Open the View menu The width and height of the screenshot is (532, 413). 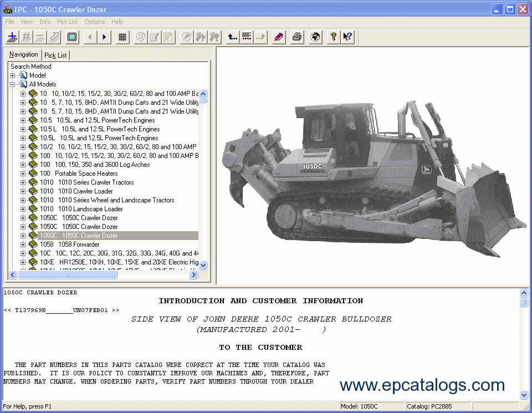[27, 22]
